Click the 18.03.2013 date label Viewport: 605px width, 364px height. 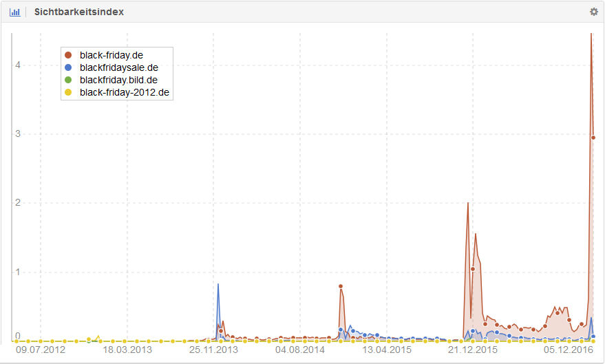coord(127,350)
